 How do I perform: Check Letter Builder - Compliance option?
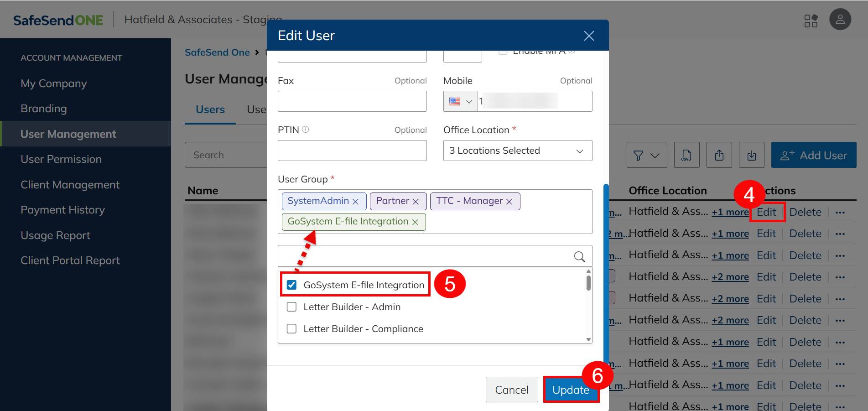(292, 329)
